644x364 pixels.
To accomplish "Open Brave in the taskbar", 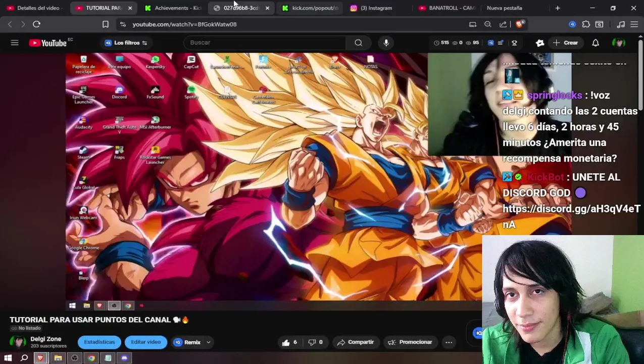I will pyautogui.click(x=41, y=358).
